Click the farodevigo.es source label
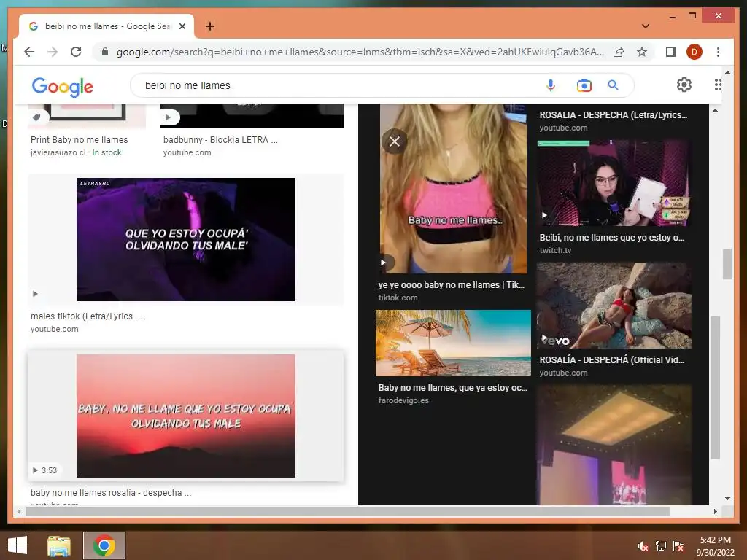 (x=403, y=400)
